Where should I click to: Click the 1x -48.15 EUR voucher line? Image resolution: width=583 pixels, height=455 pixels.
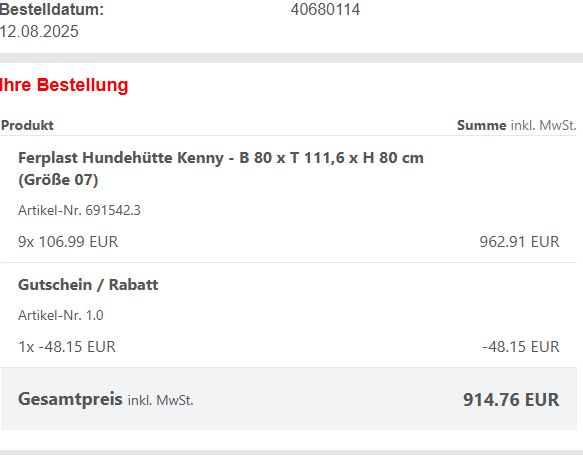click(67, 346)
